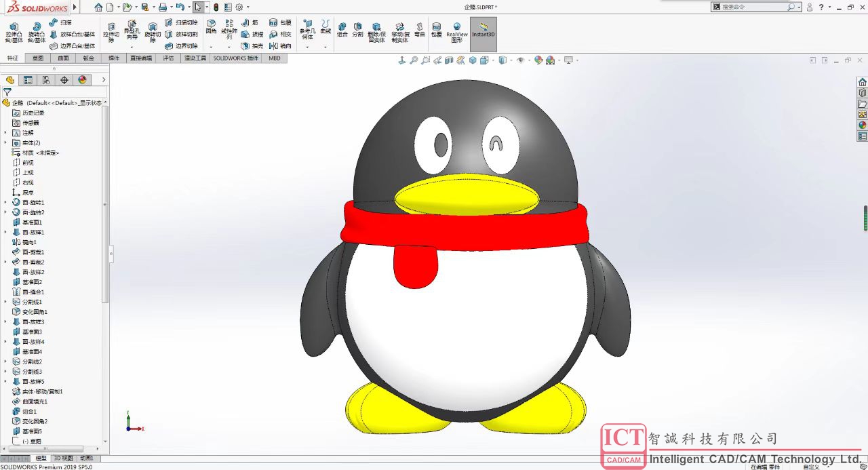Screen dimensions: 868x470
Task: Click the 扫描切除 swept cut button
Action: 182,22
